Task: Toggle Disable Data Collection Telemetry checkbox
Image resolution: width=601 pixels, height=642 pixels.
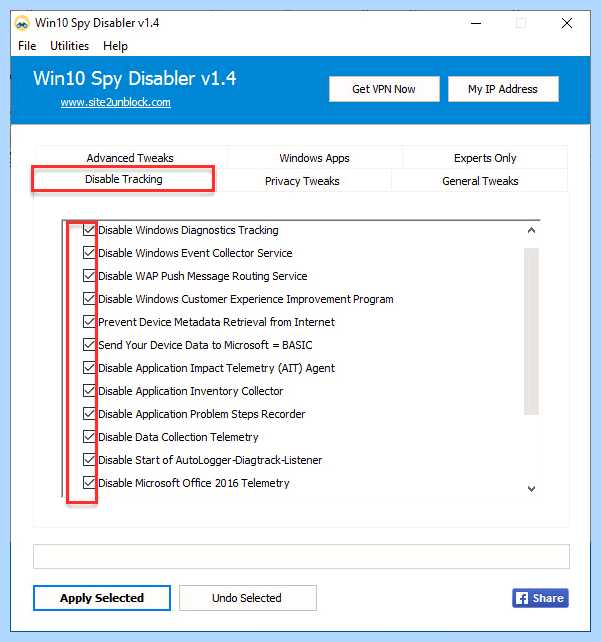Action: click(89, 436)
